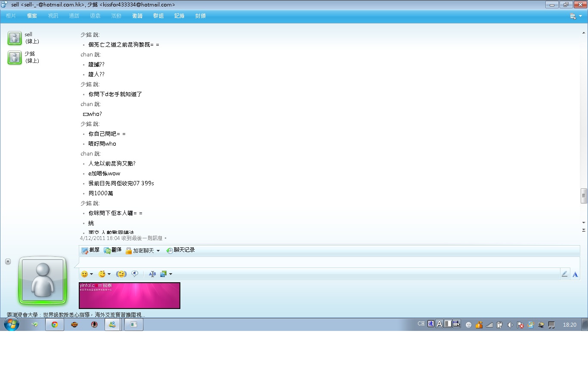Click the taskbar clock 18:20
The width and height of the screenshot is (588, 368).
pos(569,325)
